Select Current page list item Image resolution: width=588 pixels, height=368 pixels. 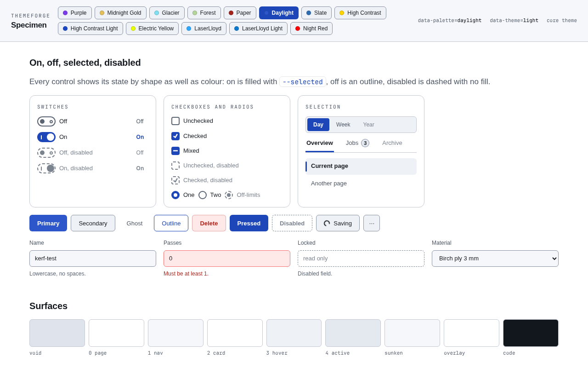point(361,167)
